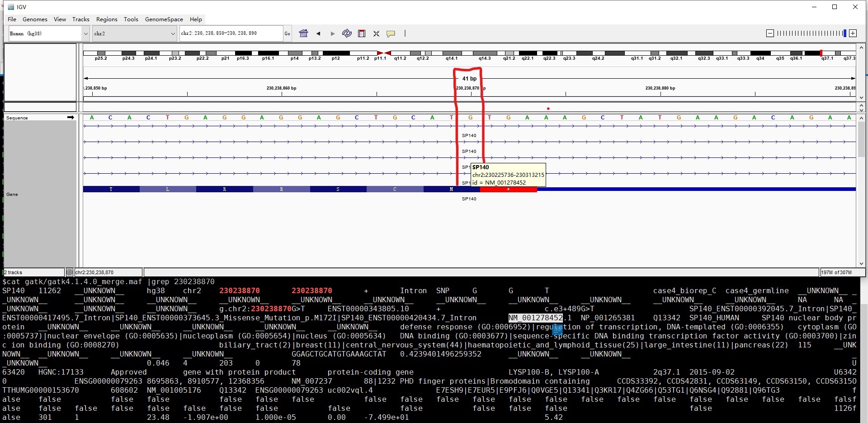
Task: Click the IGV title bar icon
Action: coord(11,7)
